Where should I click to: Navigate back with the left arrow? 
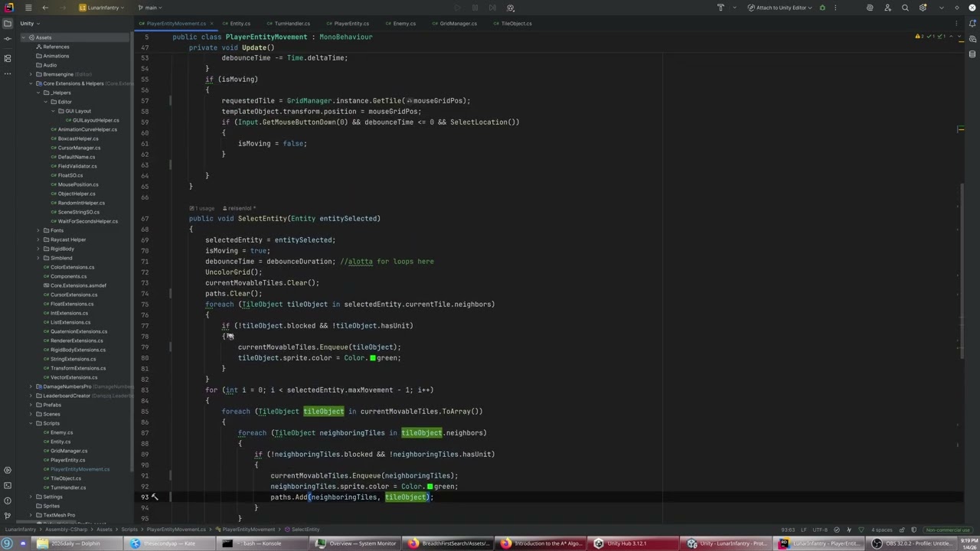coord(45,8)
